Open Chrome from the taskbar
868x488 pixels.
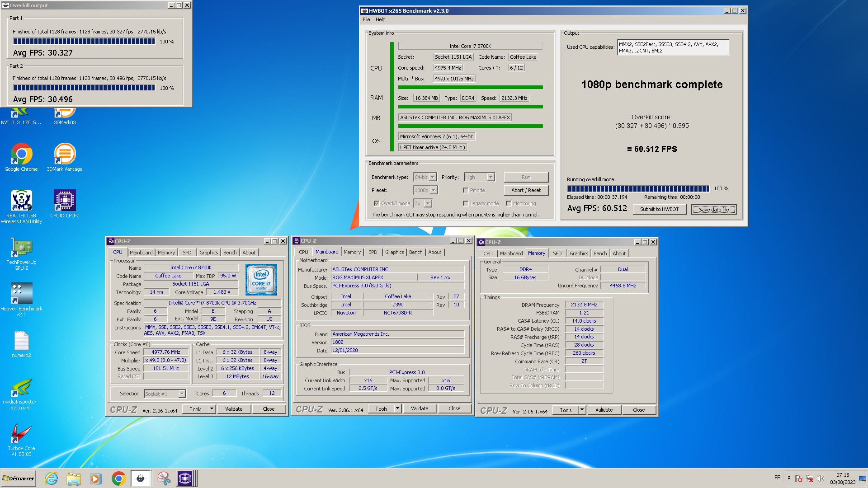click(118, 479)
